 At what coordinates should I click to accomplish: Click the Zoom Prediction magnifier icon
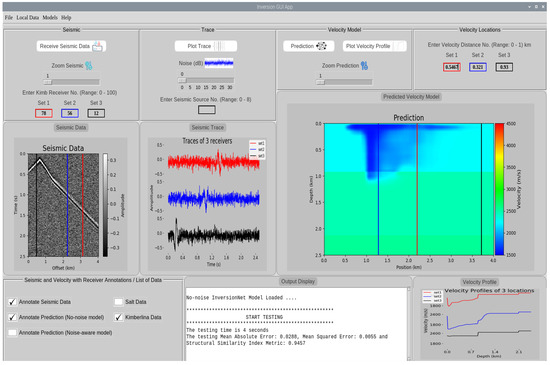coord(364,66)
